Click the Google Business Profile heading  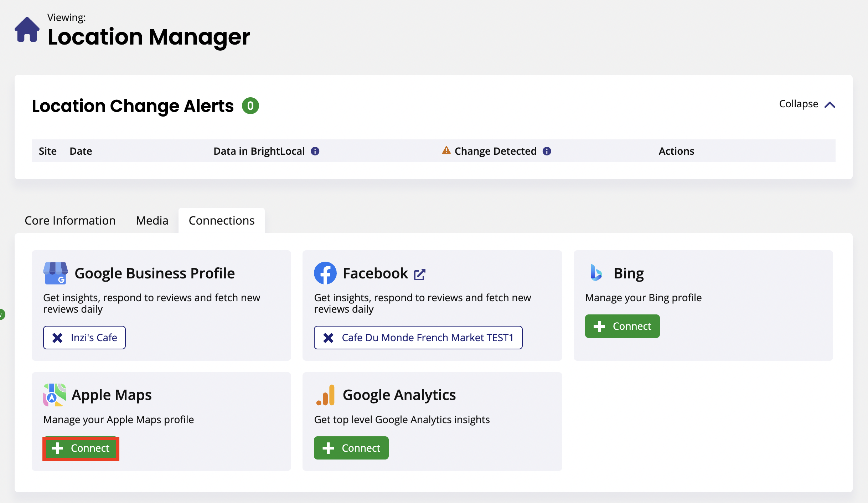[x=155, y=273]
